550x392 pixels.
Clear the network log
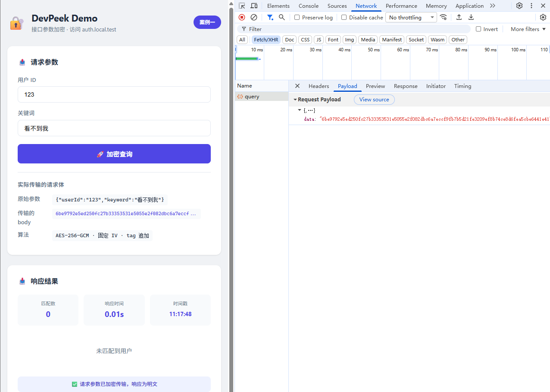(x=254, y=17)
